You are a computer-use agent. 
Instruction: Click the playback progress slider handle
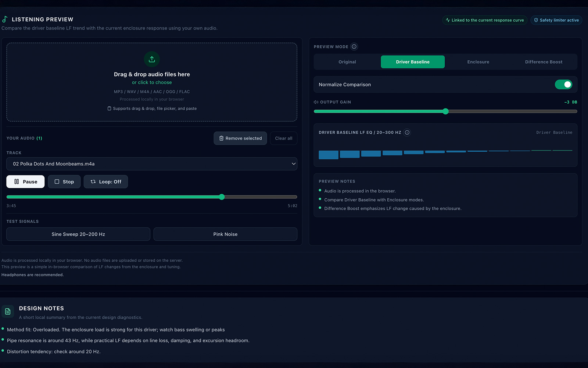(x=222, y=197)
